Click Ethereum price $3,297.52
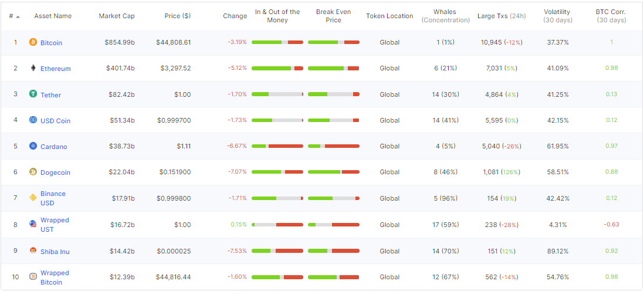The height and width of the screenshot is (291, 644). (175, 68)
